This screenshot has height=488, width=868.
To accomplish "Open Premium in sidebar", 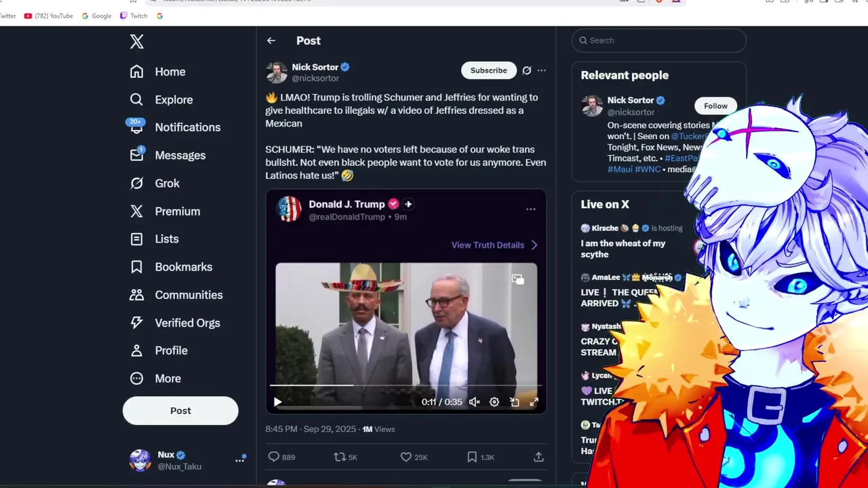I will coord(165,211).
